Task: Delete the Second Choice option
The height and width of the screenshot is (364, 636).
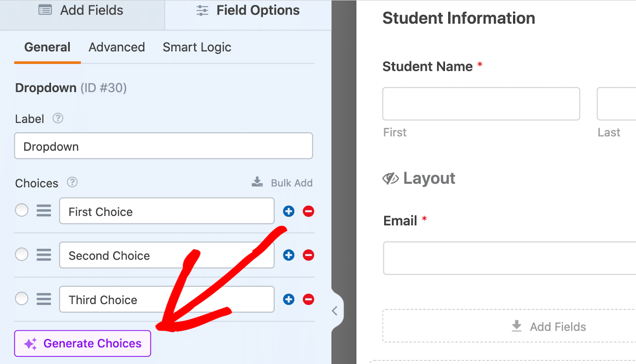Action: click(x=308, y=255)
